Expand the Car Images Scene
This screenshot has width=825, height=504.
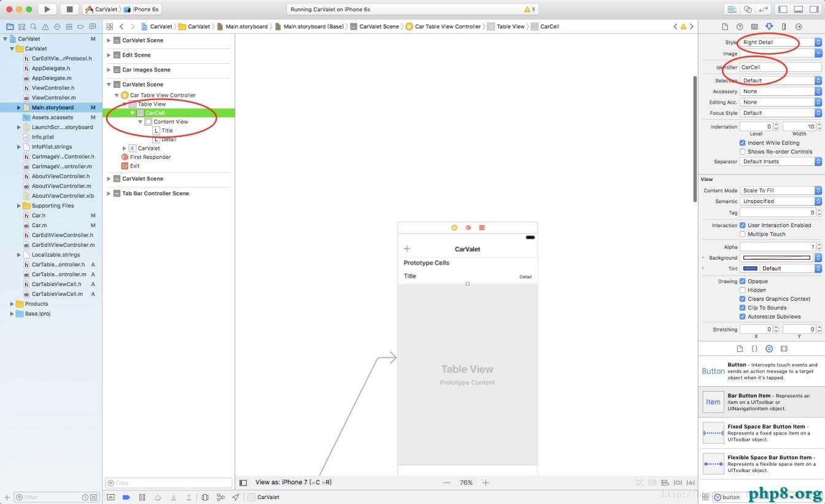109,69
